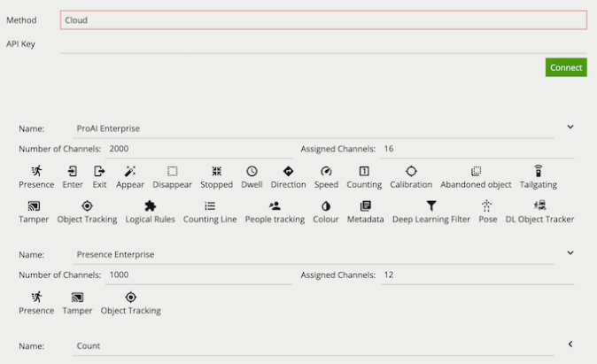Viewport: 597px width, 364px height.
Task: Click the Tailgating feature icon
Action: (538, 171)
